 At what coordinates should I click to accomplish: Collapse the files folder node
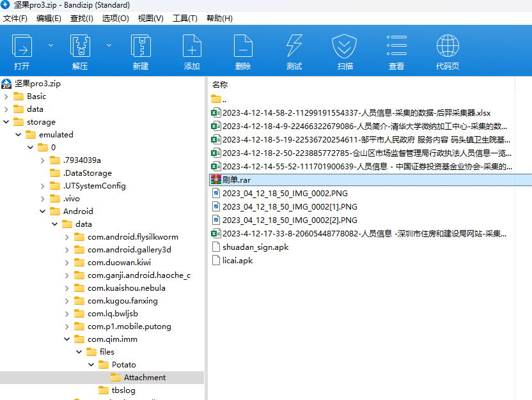point(79,352)
